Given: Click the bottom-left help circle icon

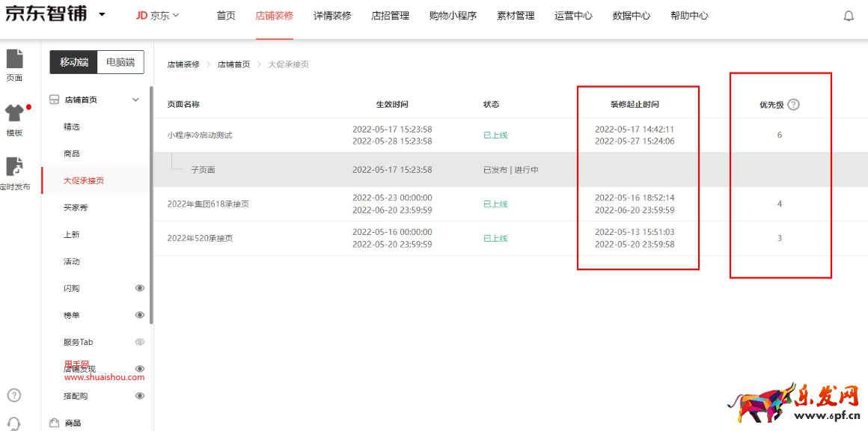Looking at the screenshot, I should (14, 395).
